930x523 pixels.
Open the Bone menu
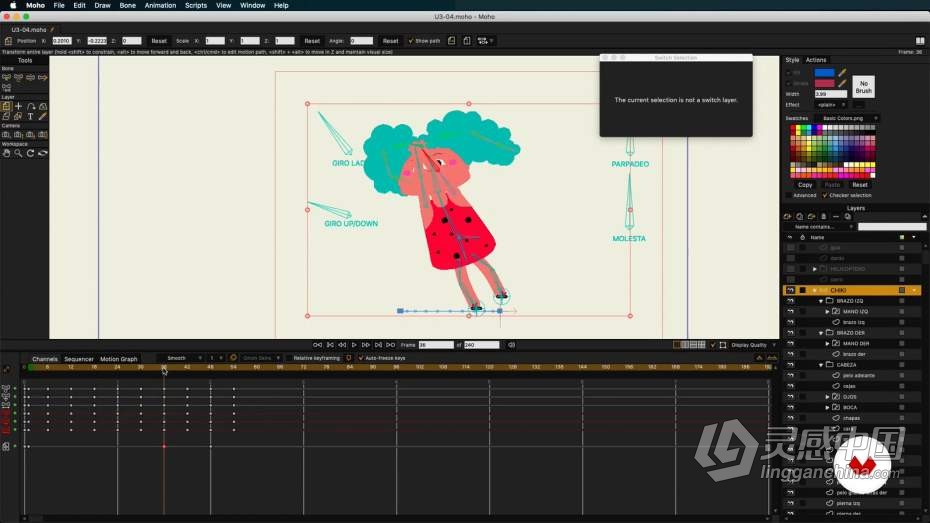coord(128,5)
